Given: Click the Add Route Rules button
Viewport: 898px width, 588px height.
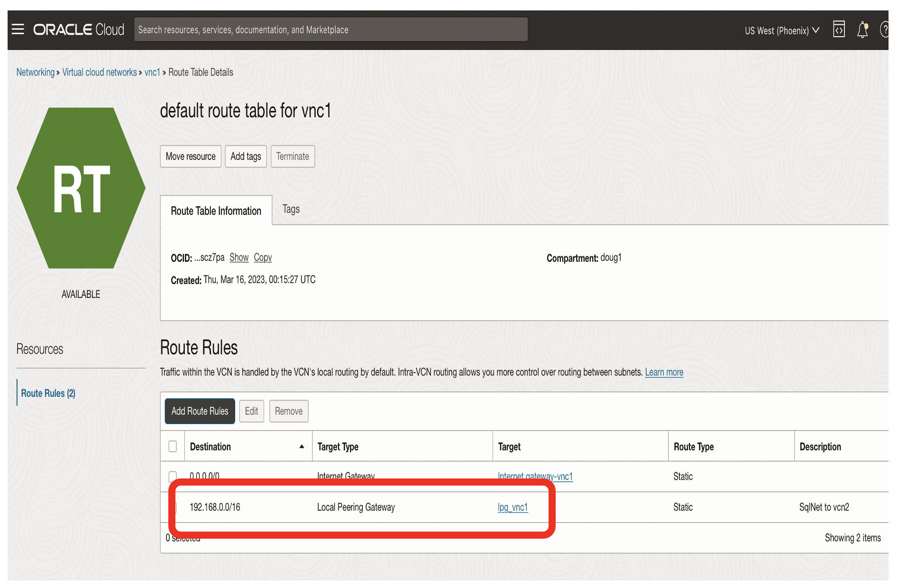Looking at the screenshot, I should [x=200, y=411].
